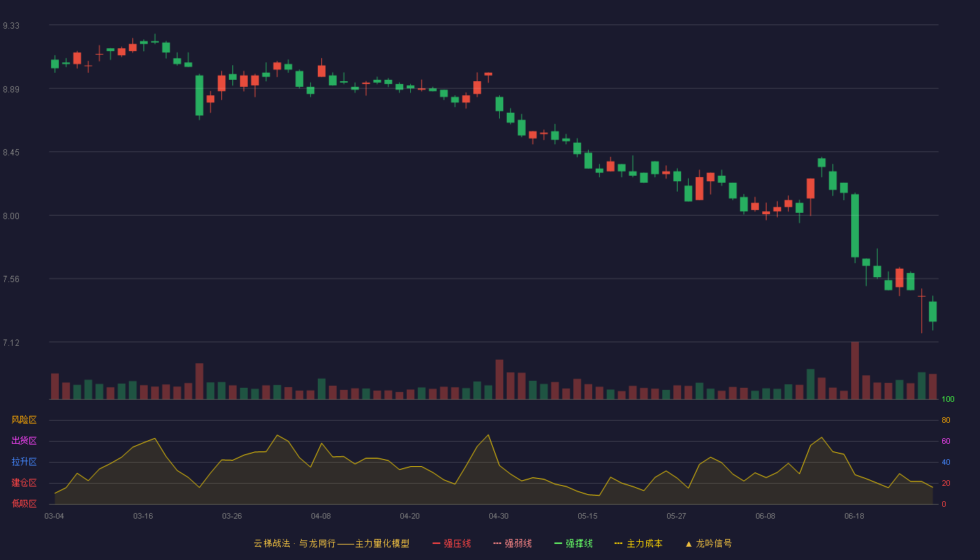Select the 出货区 zone label
Screen dimensions: 980x560
[x=24, y=441]
